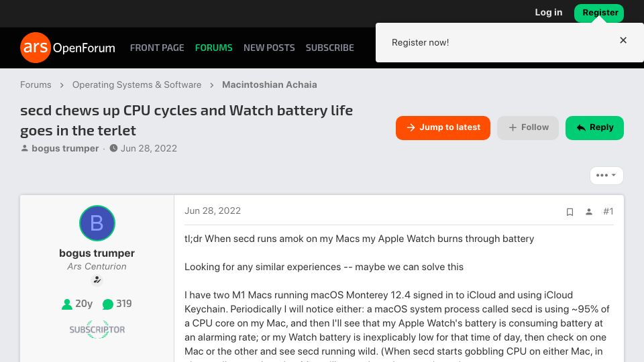The width and height of the screenshot is (644, 362).
Task: Open bogus trumper's B avatar
Action: click(x=97, y=223)
